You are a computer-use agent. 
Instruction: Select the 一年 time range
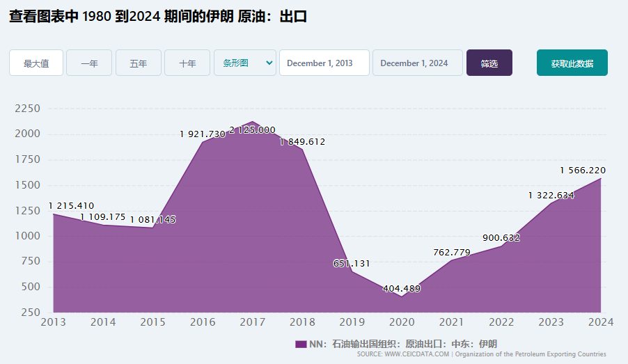coord(89,63)
